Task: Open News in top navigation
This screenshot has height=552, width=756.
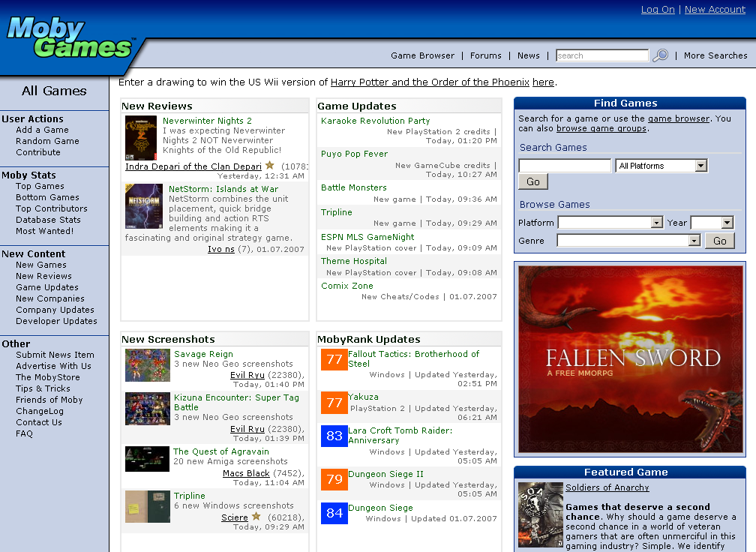Action: (x=529, y=55)
